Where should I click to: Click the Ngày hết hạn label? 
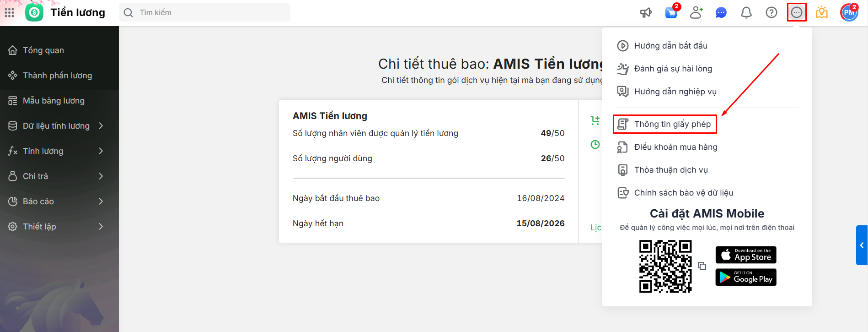318,223
